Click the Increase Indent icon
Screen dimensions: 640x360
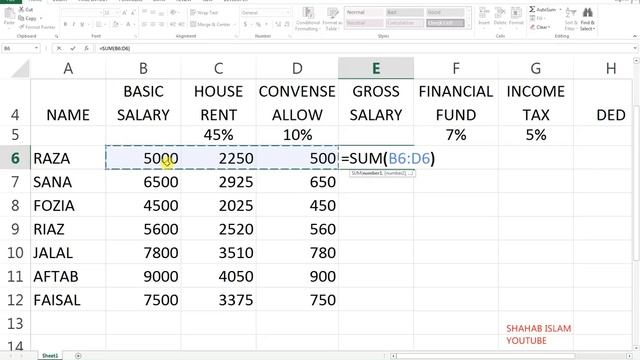pyautogui.click(x=181, y=25)
